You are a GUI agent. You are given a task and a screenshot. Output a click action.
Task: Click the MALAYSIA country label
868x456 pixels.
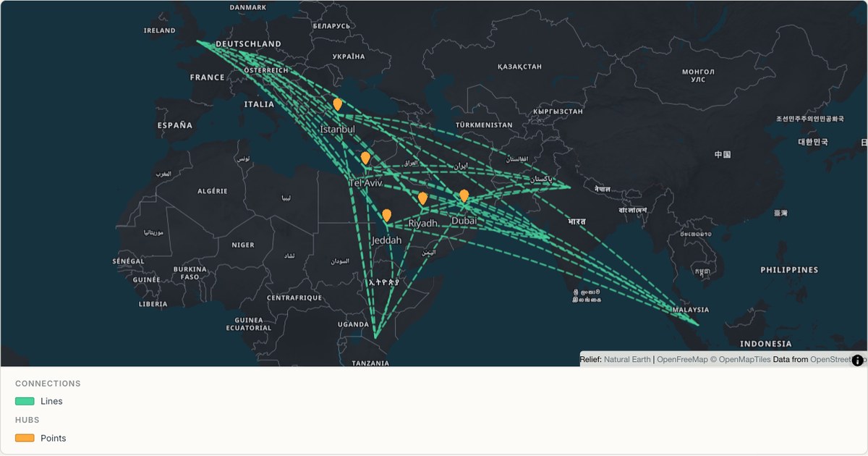point(690,310)
